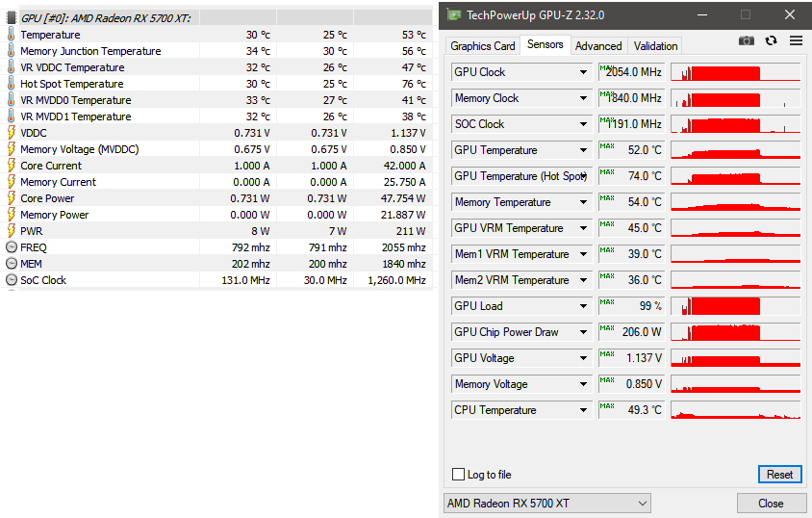Click the thermometer icon beside Hot Spot Temperature
Image resolution: width=812 pixels, height=518 pixels.
(12, 84)
